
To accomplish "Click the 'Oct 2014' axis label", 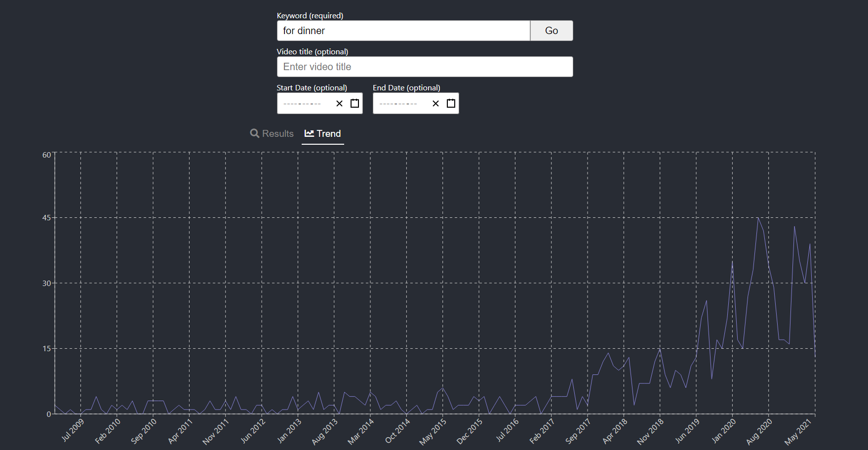I will coord(397,431).
